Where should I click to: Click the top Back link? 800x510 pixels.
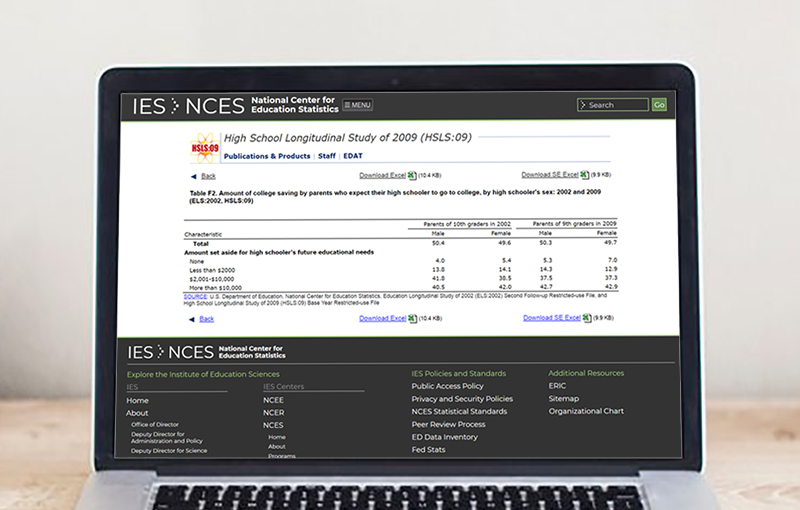point(208,176)
